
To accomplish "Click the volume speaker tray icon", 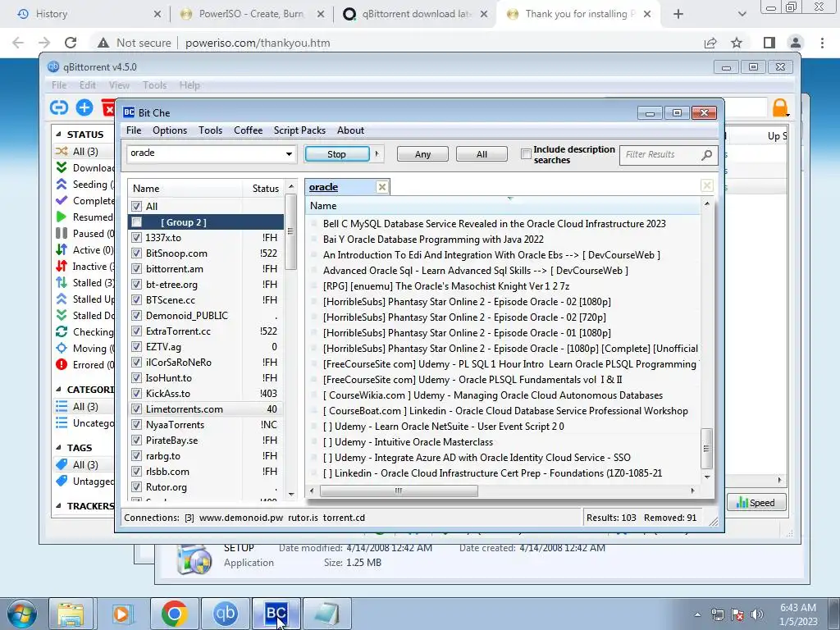I will pos(756,614).
